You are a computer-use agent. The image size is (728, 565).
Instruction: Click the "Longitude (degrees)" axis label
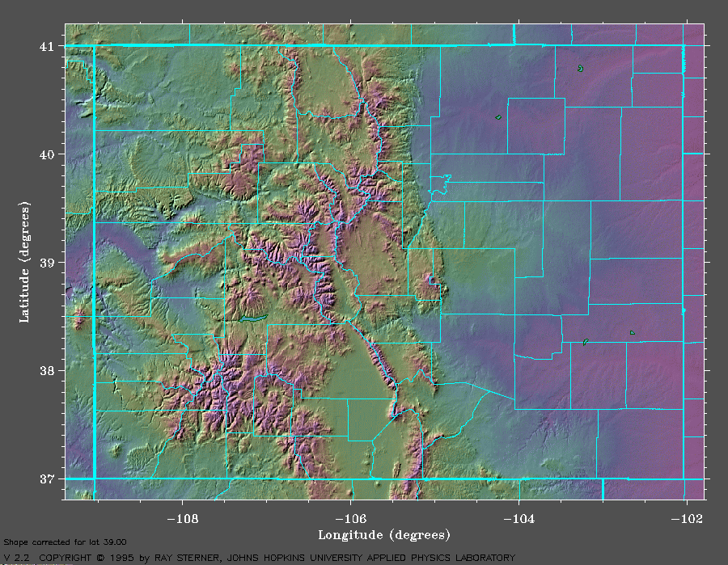[x=384, y=534]
